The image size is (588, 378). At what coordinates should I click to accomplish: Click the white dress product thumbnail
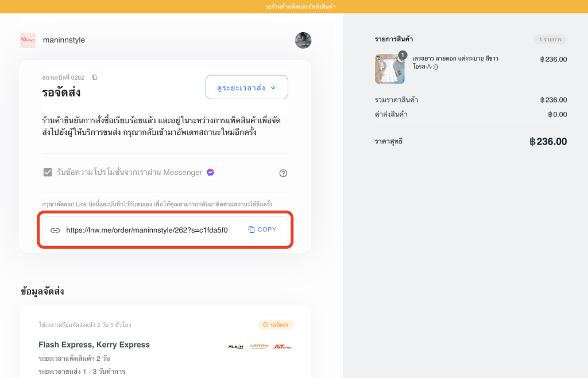(389, 69)
